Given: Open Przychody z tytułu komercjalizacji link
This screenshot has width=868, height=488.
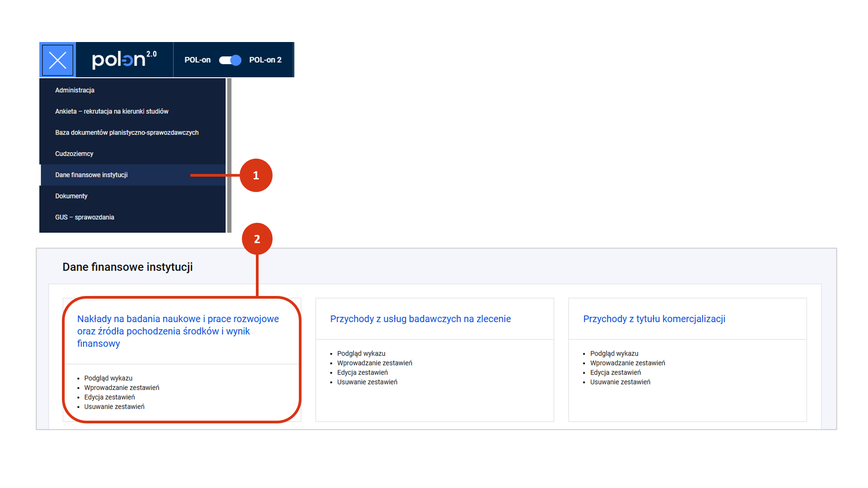Looking at the screenshot, I should pos(654,319).
